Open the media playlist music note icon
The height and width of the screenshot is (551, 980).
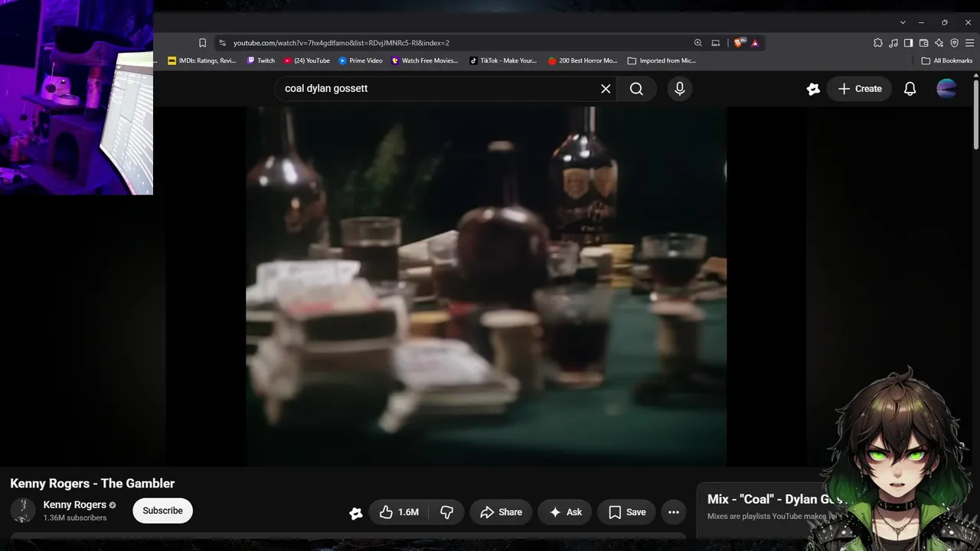click(893, 43)
